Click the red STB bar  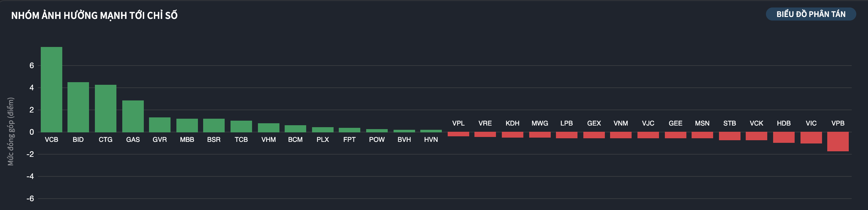coord(729,136)
